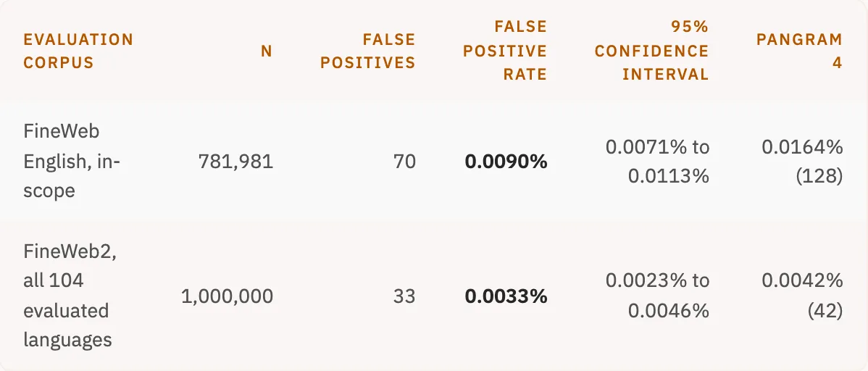This screenshot has width=868, height=371.
Task: Select the 95% Confidence Interval header
Action: [651, 51]
